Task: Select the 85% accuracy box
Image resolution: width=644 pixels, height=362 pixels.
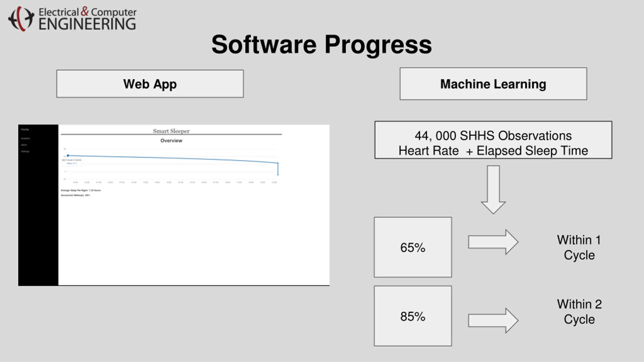Action: (413, 316)
